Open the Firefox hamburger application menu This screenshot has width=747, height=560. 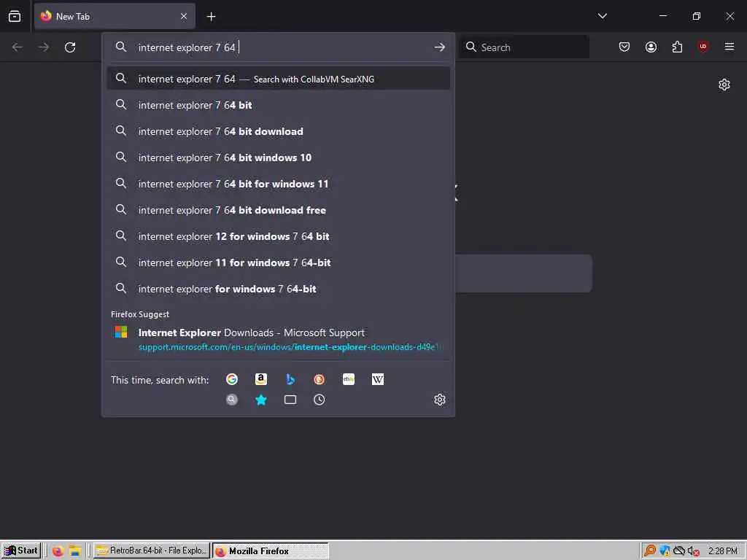(x=729, y=47)
